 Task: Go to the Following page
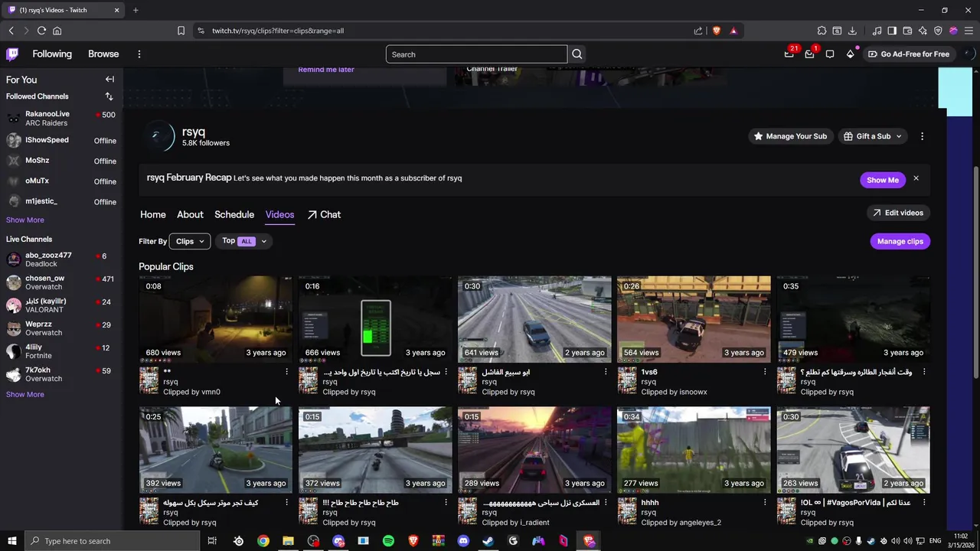(52, 54)
